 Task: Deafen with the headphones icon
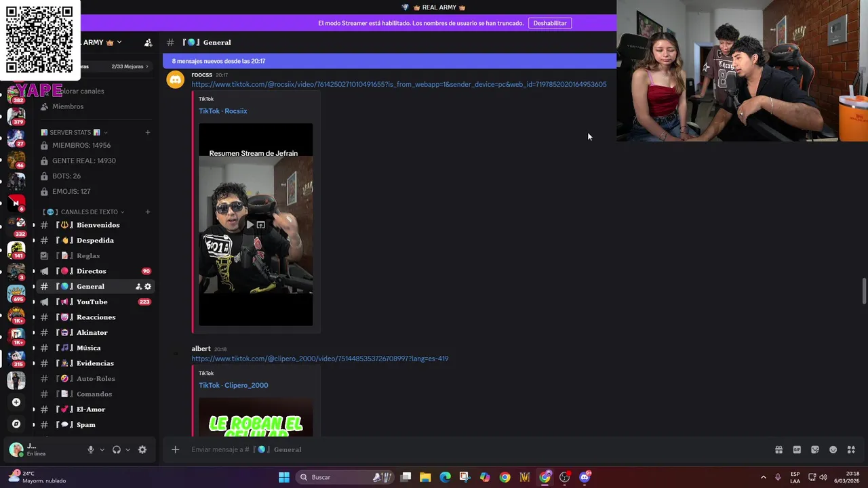(x=117, y=449)
